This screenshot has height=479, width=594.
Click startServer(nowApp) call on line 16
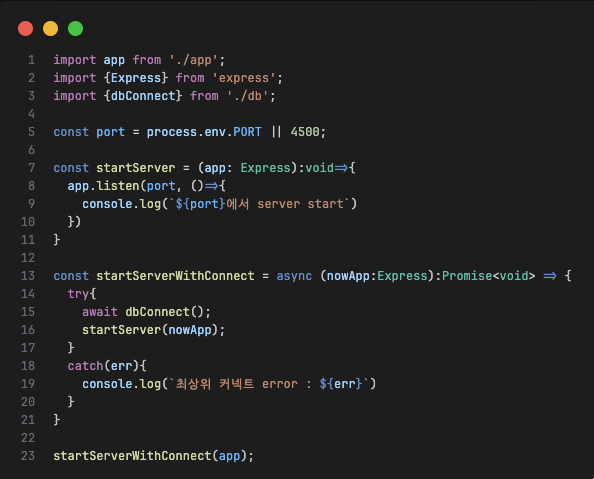(150, 330)
